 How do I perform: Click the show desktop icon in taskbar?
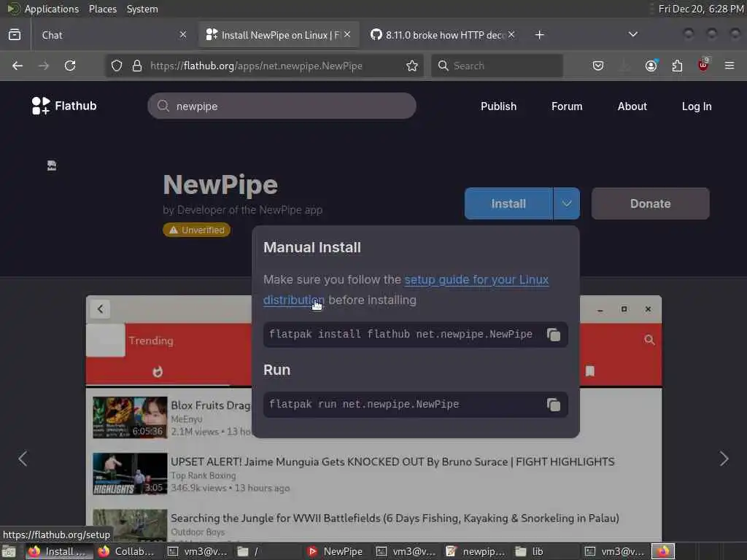tap(9, 551)
